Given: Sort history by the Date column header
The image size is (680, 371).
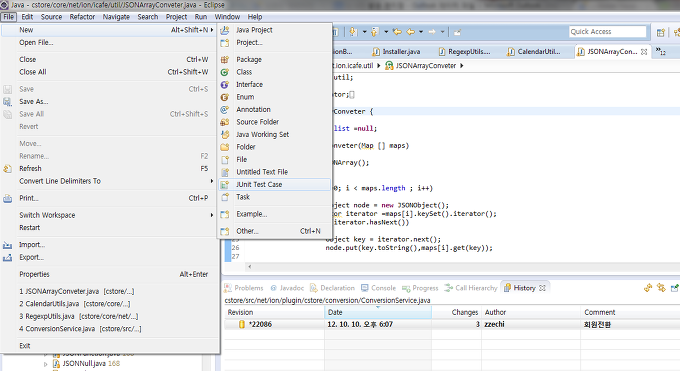Looking at the screenshot, I should 378,312.
